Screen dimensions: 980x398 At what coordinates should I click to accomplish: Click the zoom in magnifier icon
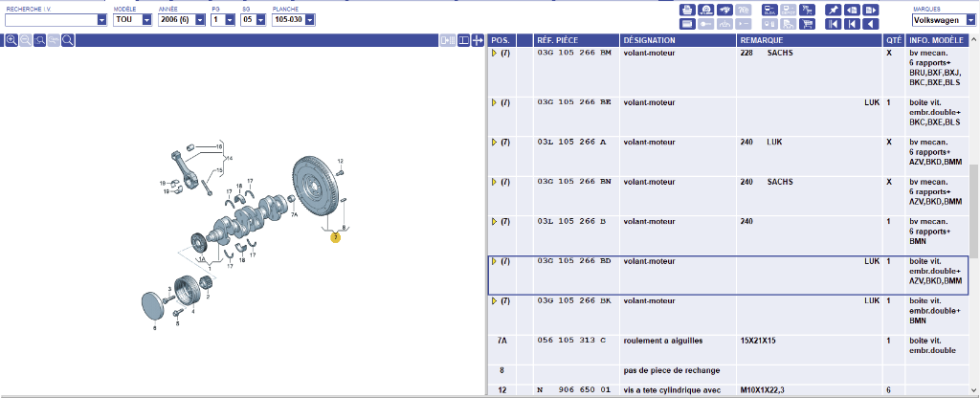pos(11,40)
